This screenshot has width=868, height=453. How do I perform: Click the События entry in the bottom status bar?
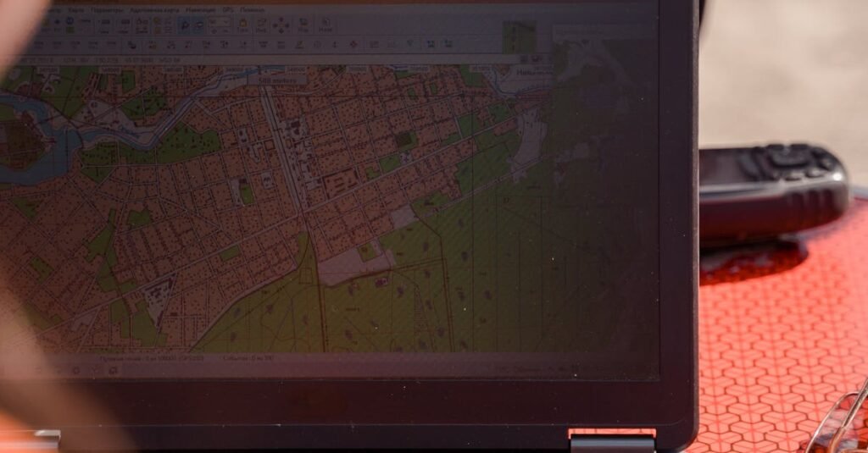pyautogui.click(x=248, y=358)
